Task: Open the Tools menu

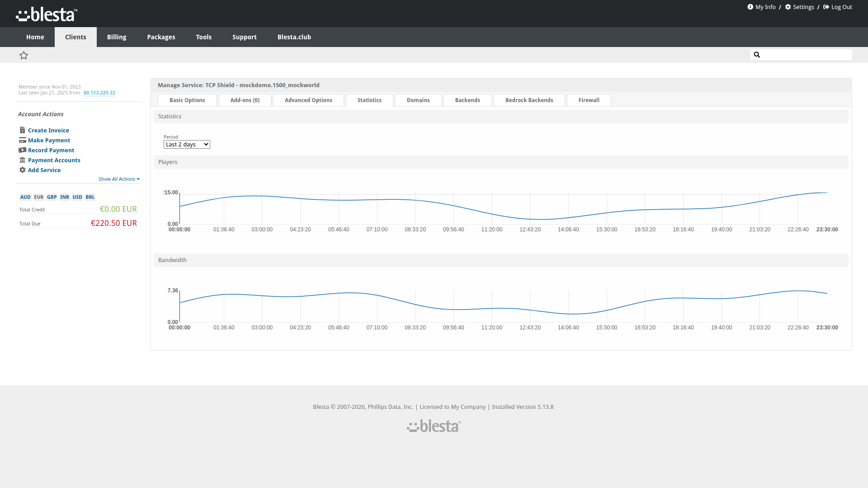Action: (x=204, y=37)
